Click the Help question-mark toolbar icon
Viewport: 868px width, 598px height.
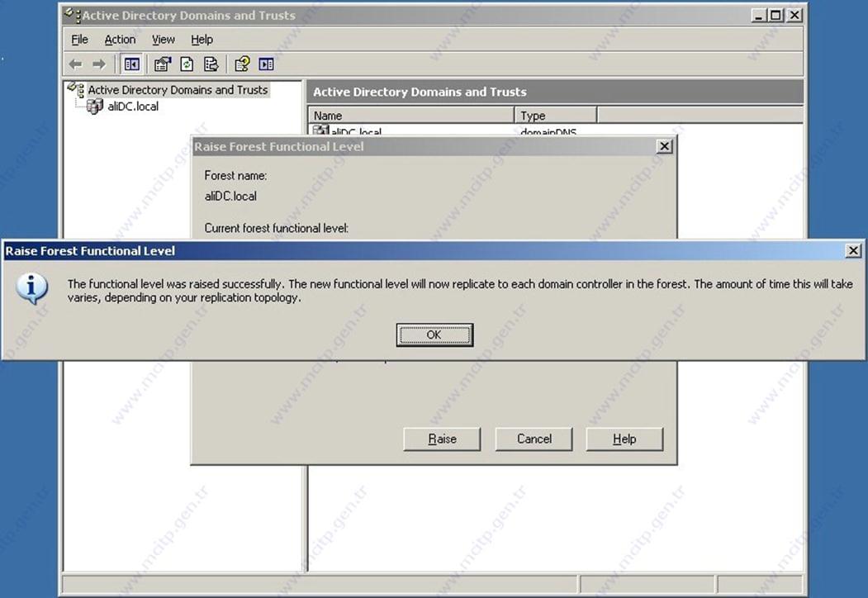242,64
